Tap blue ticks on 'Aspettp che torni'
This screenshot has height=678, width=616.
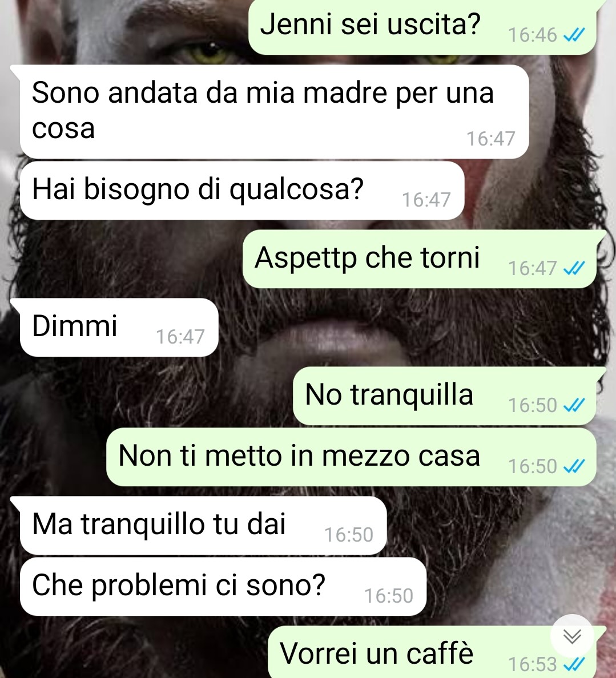pyautogui.click(x=574, y=269)
